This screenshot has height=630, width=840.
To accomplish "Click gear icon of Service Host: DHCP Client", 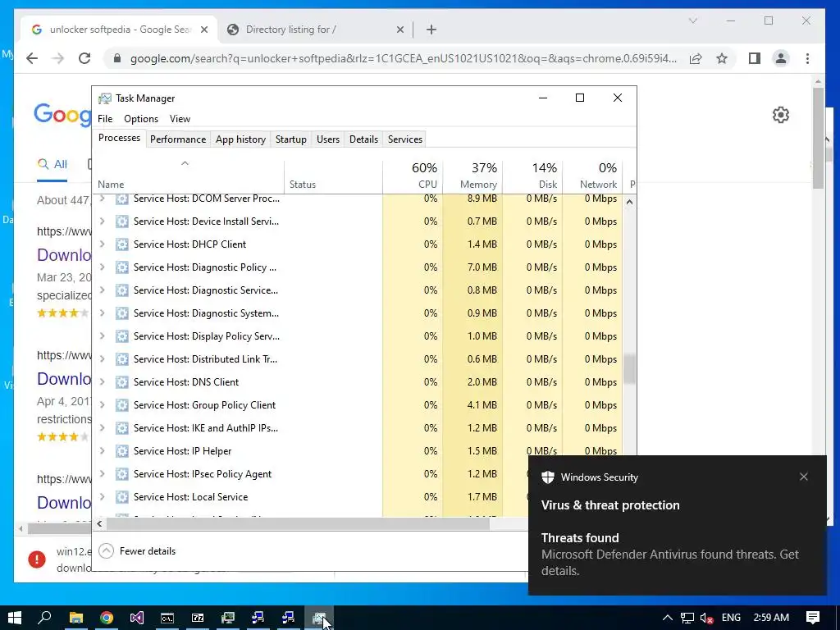I will coord(122,244).
